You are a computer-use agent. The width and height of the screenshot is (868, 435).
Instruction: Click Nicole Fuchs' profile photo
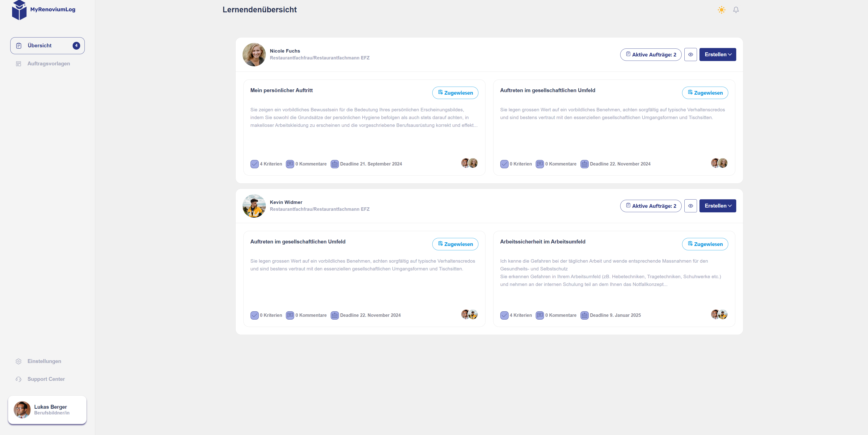click(254, 55)
